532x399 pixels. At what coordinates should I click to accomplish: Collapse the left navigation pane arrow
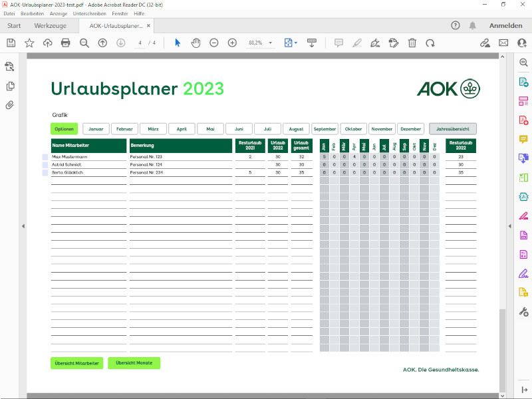[23, 226]
